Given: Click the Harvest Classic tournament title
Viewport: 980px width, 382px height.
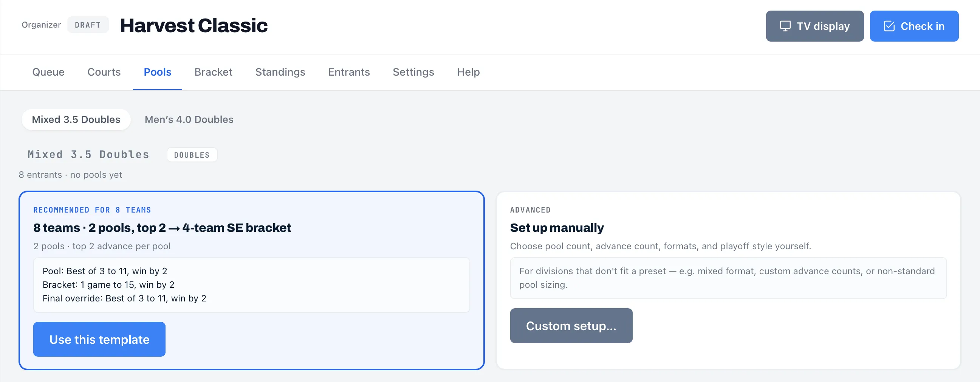Looking at the screenshot, I should pos(194,25).
